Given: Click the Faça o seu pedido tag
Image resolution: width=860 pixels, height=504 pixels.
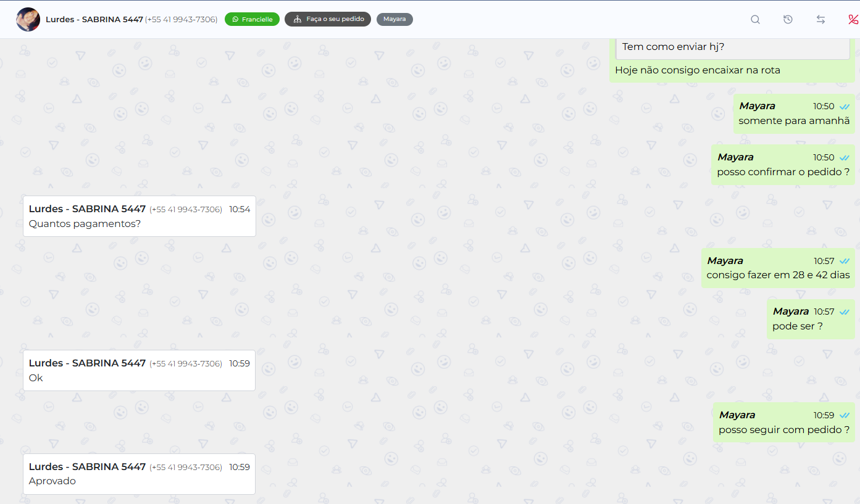Looking at the screenshot, I should coord(328,19).
